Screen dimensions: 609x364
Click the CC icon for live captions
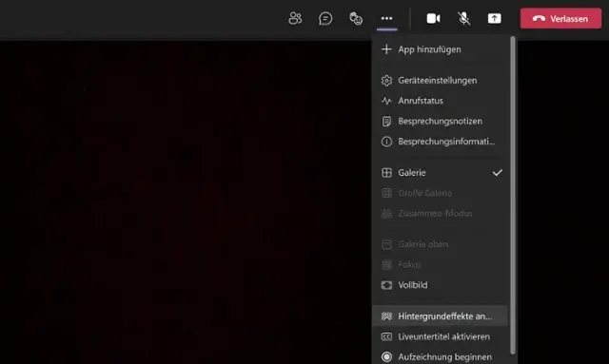tap(386, 336)
